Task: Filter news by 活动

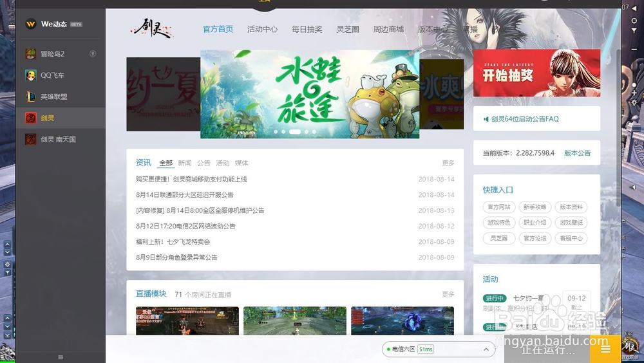Action: 223,163
